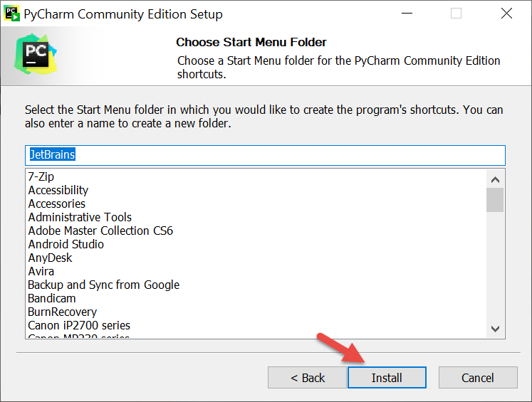Click the JetBrains folder name field
The image size is (532, 402).
(265, 155)
